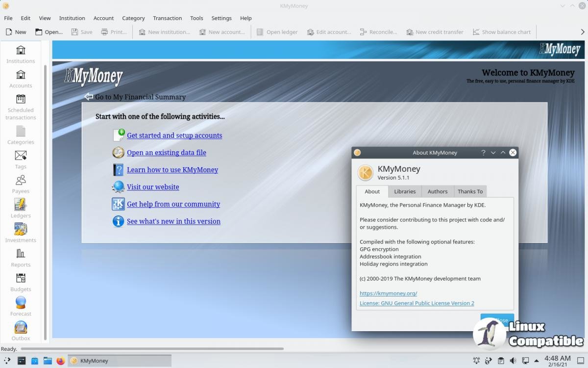The width and height of the screenshot is (588, 368).
Task: Click the Get started and setup accounts link
Action: point(174,135)
